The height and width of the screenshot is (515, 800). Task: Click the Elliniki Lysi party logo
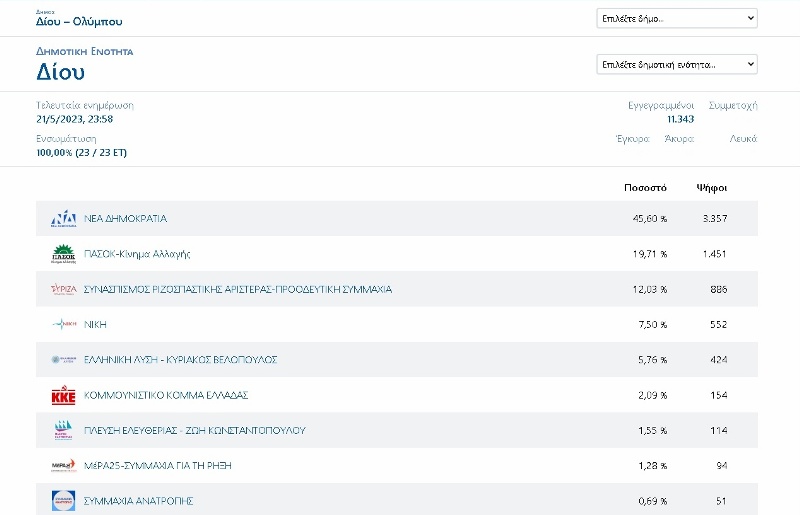[64, 360]
